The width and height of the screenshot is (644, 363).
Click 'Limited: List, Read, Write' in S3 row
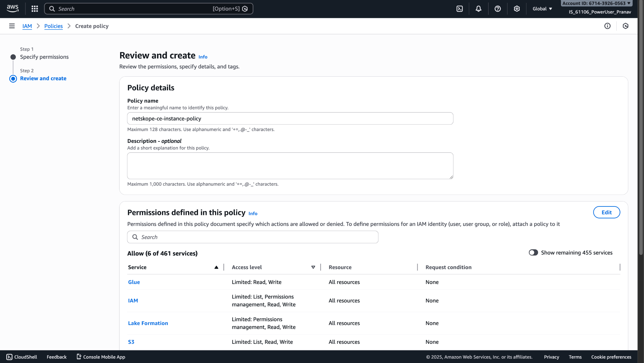(262, 342)
